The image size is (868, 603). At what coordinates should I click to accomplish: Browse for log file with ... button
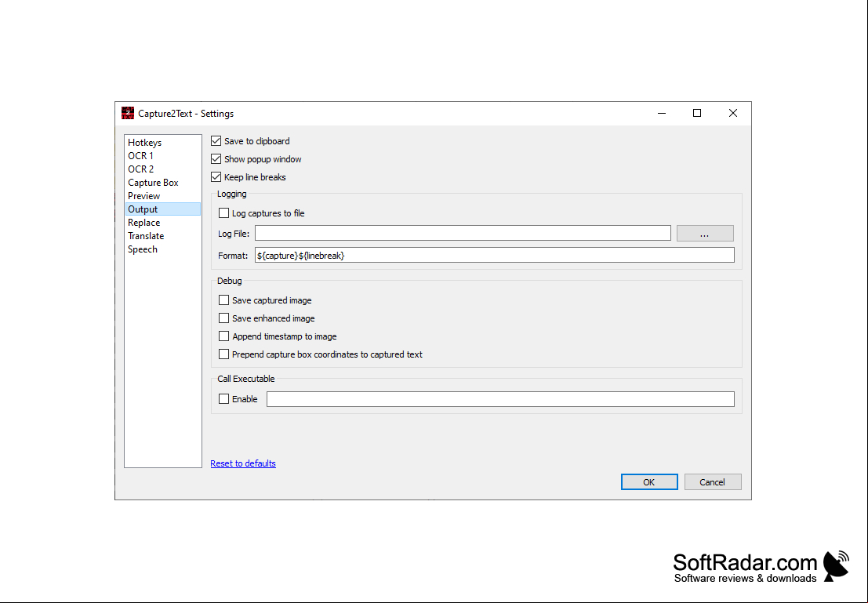click(705, 233)
